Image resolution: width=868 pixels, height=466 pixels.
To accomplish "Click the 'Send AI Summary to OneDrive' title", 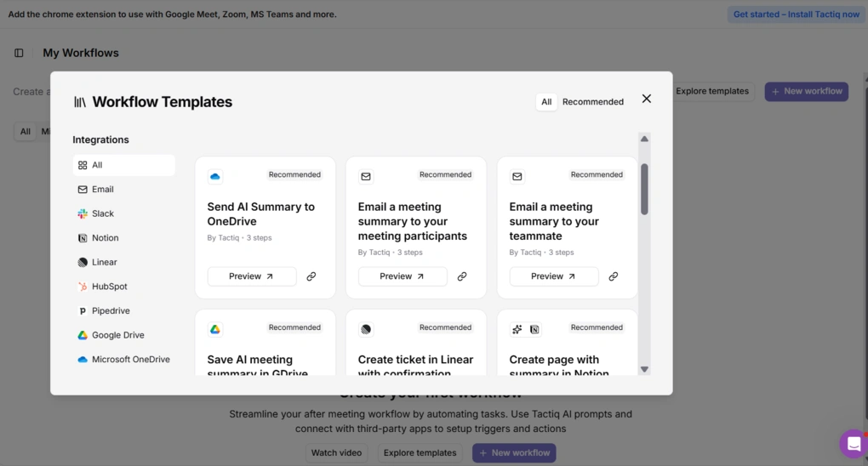I will 260,214.
